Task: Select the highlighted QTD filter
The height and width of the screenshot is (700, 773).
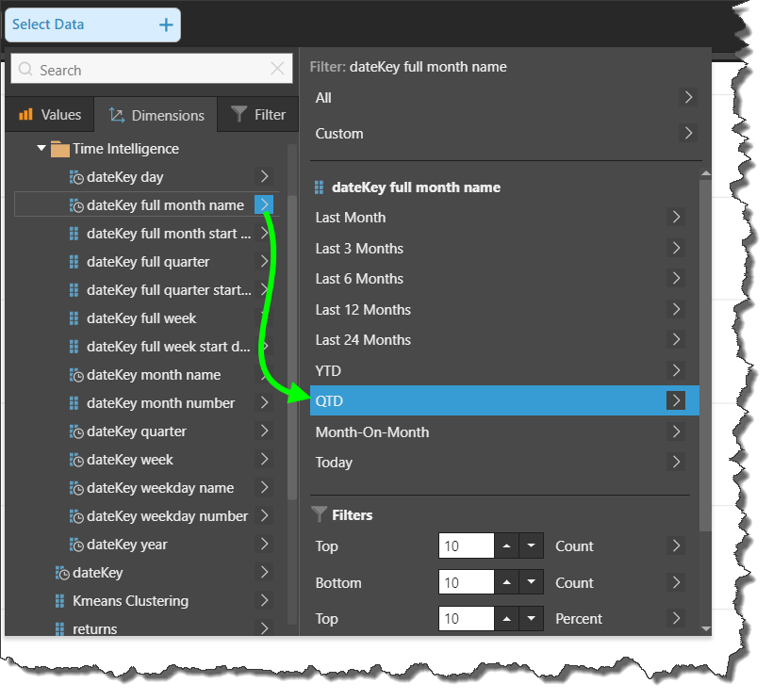Action: pyautogui.click(x=504, y=400)
